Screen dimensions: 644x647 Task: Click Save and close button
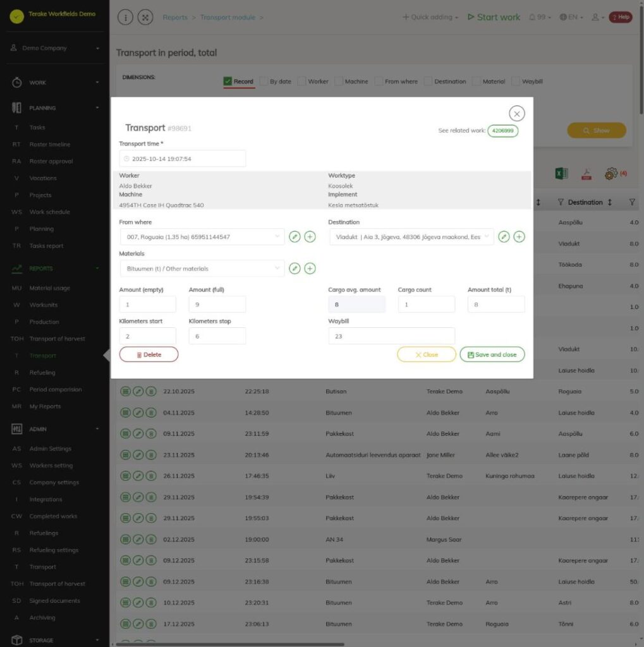492,354
